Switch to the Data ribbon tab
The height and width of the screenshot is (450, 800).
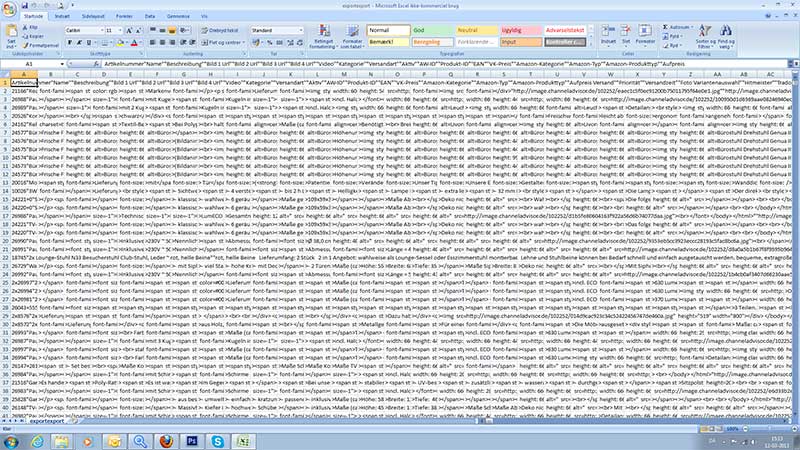pos(149,16)
